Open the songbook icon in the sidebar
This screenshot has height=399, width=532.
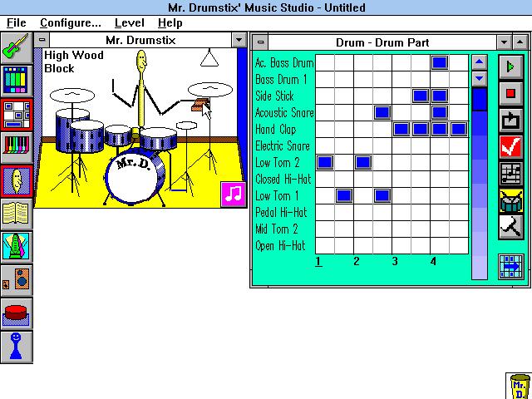(17, 214)
